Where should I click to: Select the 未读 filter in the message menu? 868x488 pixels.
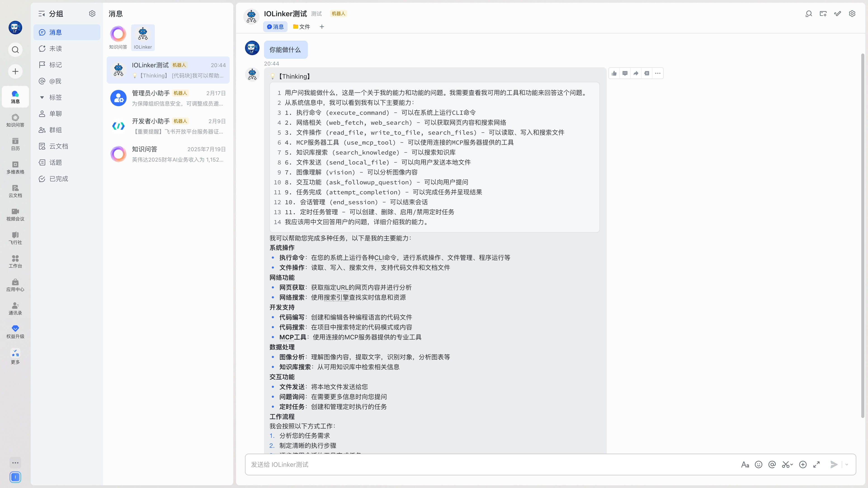coord(55,48)
